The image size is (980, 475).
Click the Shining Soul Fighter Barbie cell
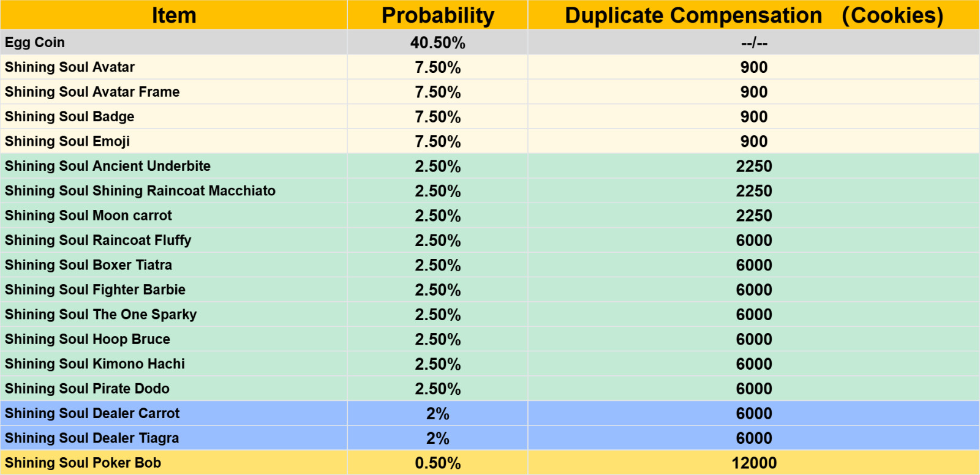(174, 290)
